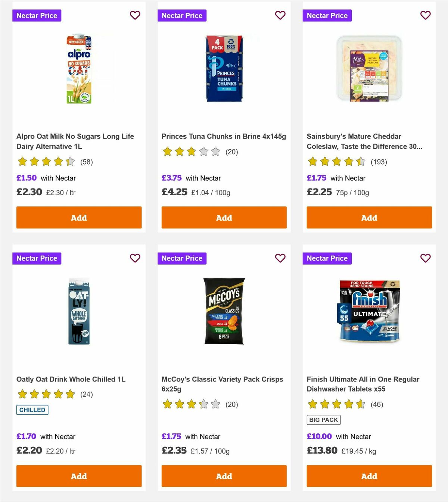The width and height of the screenshot is (448, 502).
Task: Favourite the Oatly Oat Drink
Action: click(135, 258)
